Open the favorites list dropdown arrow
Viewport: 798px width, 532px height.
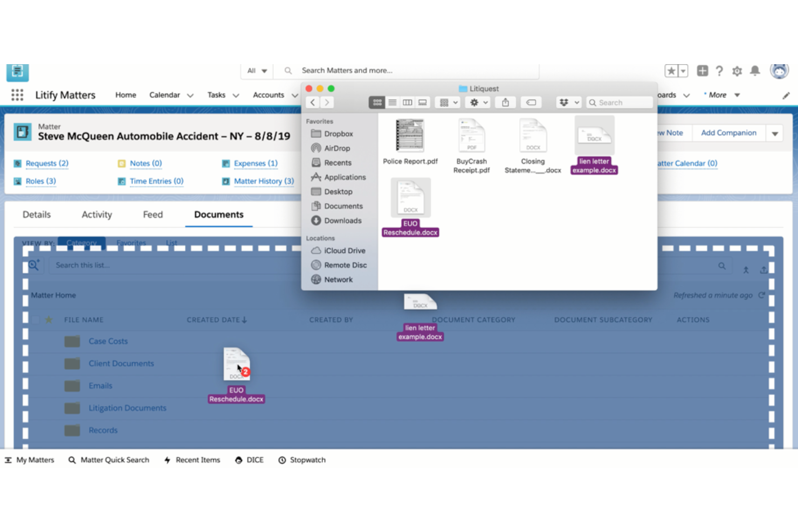click(x=683, y=71)
